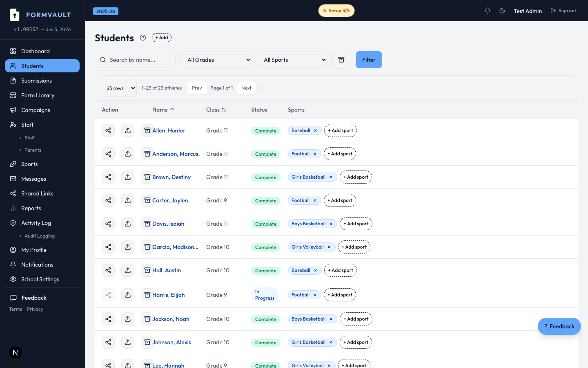Open Form Library in sidebar
This screenshot has height=368, width=588.
point(42,95)
